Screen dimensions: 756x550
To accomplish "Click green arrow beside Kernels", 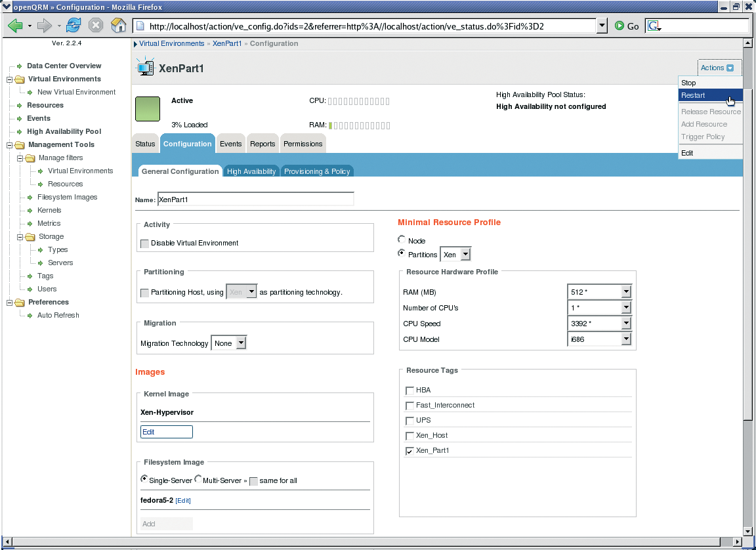I will [x=30, y=211].
